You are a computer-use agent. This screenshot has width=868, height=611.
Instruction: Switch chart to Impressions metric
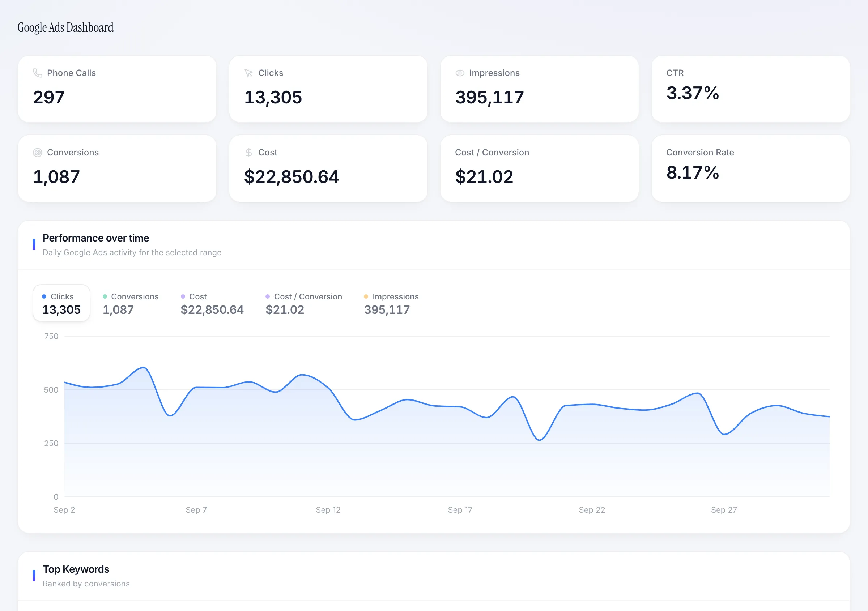coord(391,303)
